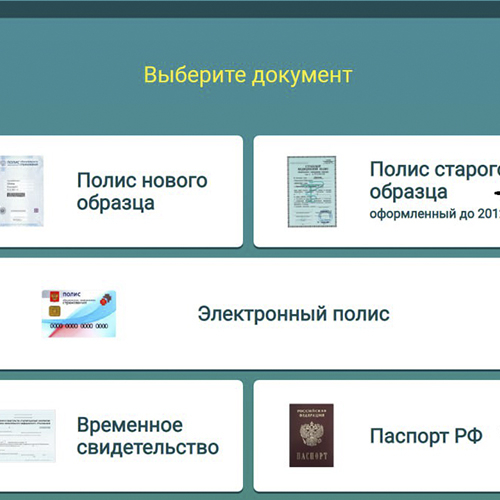Image resolution: width=500 pixels, height=500 pixels.
Task: Open 'Временное свидетельство' option
Action: (x=148, y=436)
